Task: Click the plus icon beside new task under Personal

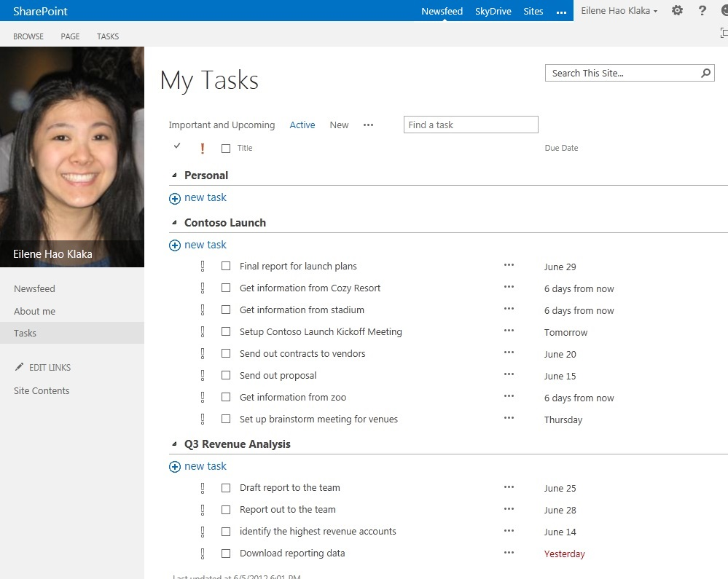Action: [175, 197]
